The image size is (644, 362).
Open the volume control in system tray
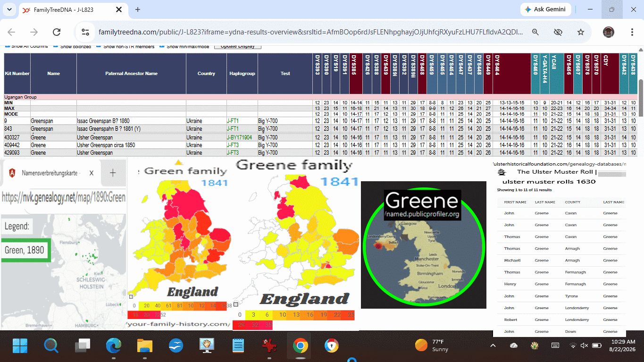[x=584, y=346]
